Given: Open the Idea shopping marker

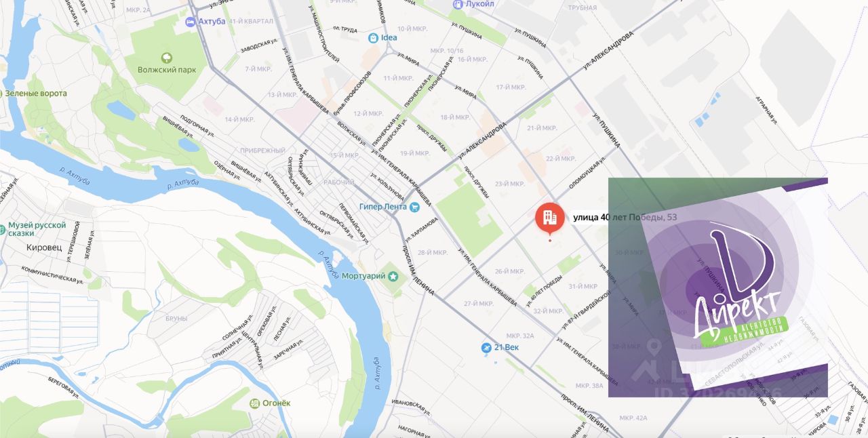Looking at the screenshot, I should (373, 38).
